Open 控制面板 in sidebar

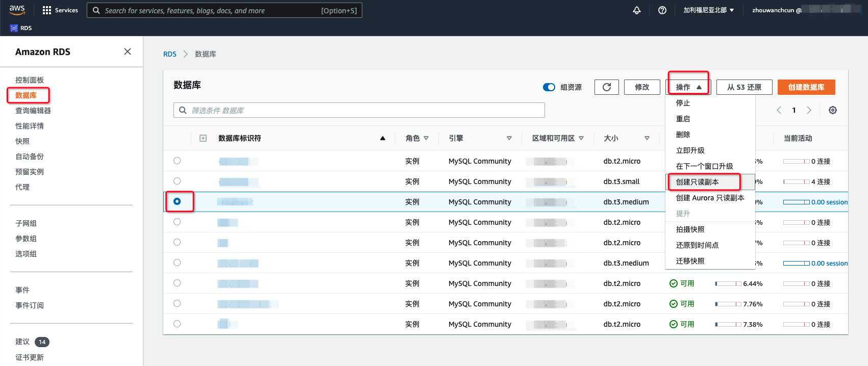30,80
